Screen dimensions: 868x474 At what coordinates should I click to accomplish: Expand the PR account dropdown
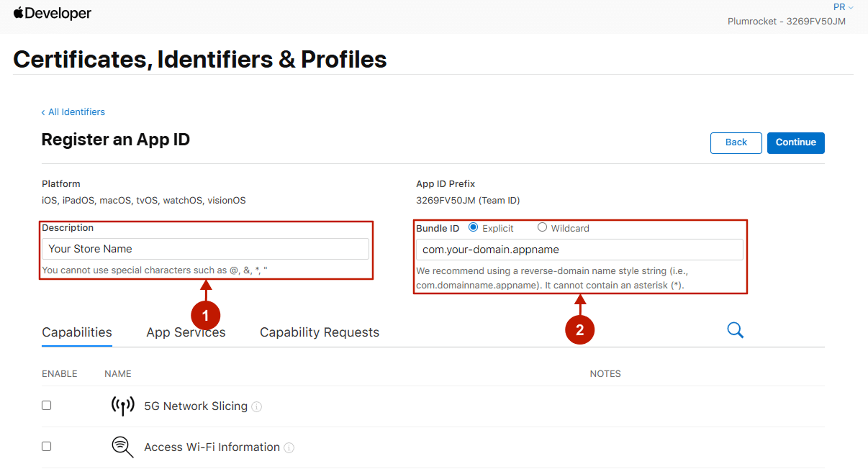[x=843, y=7]
